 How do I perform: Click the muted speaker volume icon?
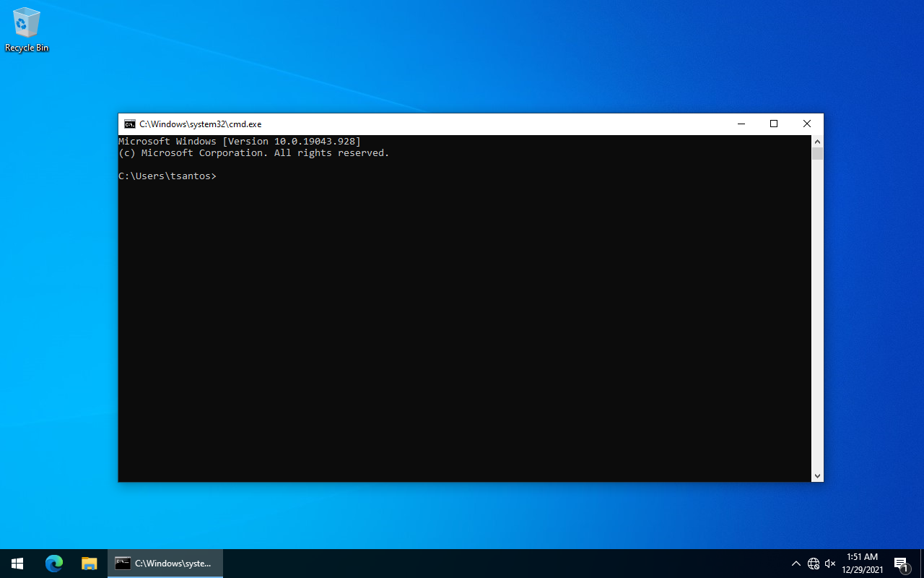coord(830,564)
